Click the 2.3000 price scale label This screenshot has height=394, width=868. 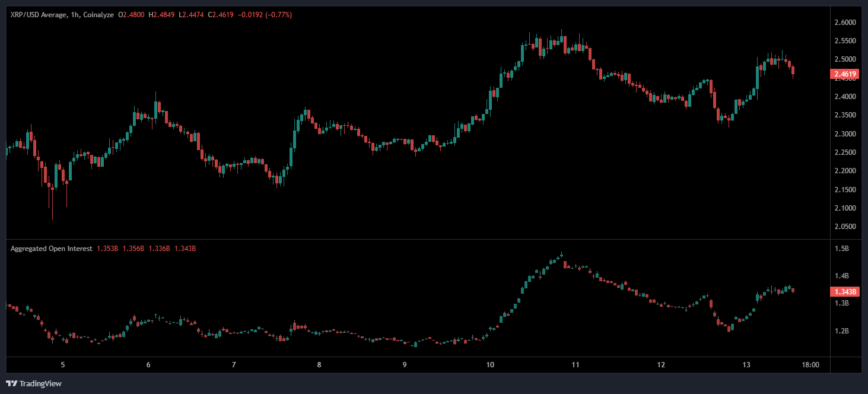click(845, 134)
